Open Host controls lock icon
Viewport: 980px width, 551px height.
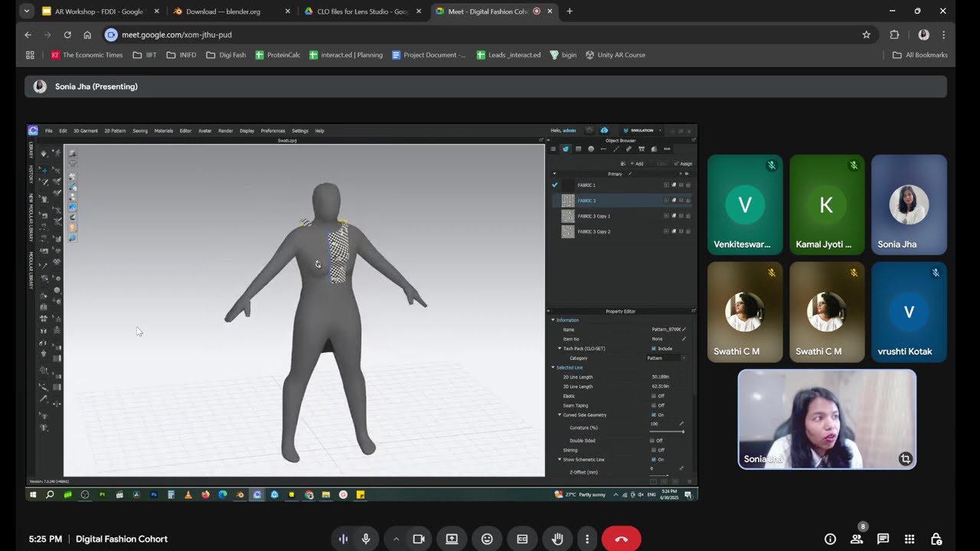(x=936, y=539)
